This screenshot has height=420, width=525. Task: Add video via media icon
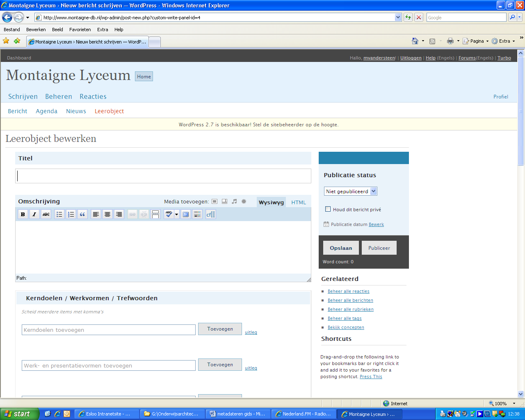(x=224, y=201)
